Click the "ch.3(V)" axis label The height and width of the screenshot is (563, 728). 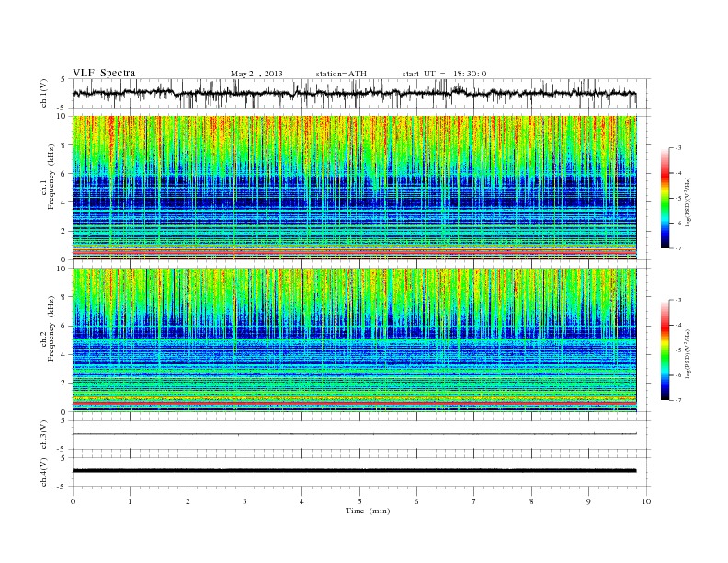click(44, 435)
